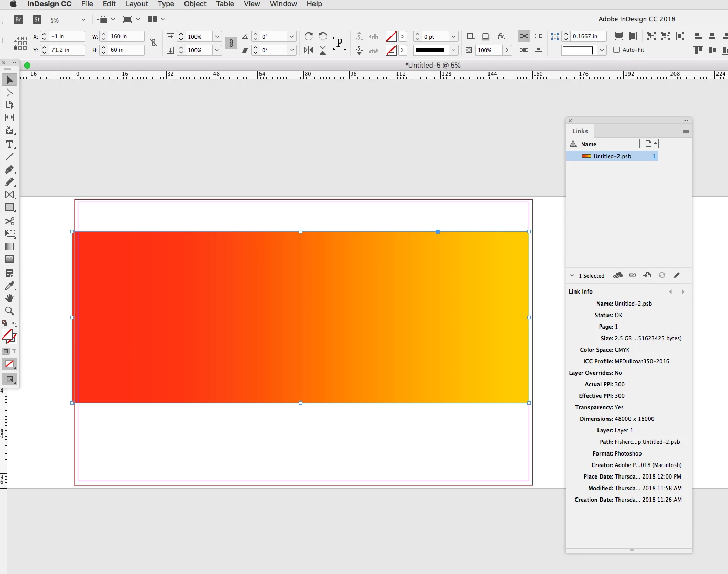
Task: Open the rotation angle dropdown
Action: tap(292, 36)
